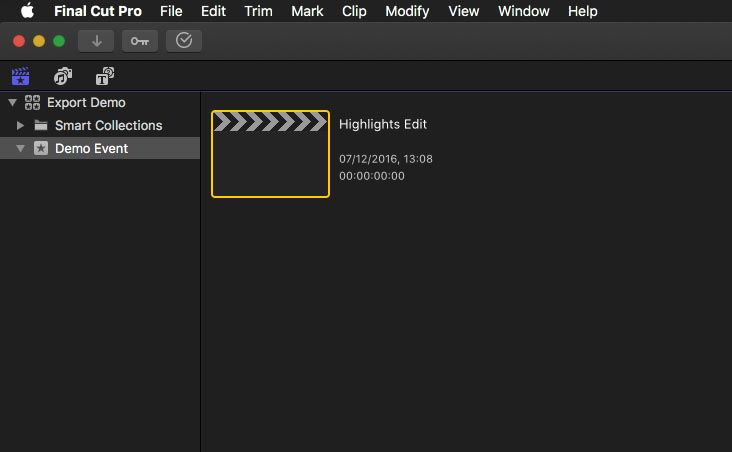The height and width of the screenshot is (452, 732).
Task: Click the green full screen button
Action: pyautogui.click(x=59, y=41)
